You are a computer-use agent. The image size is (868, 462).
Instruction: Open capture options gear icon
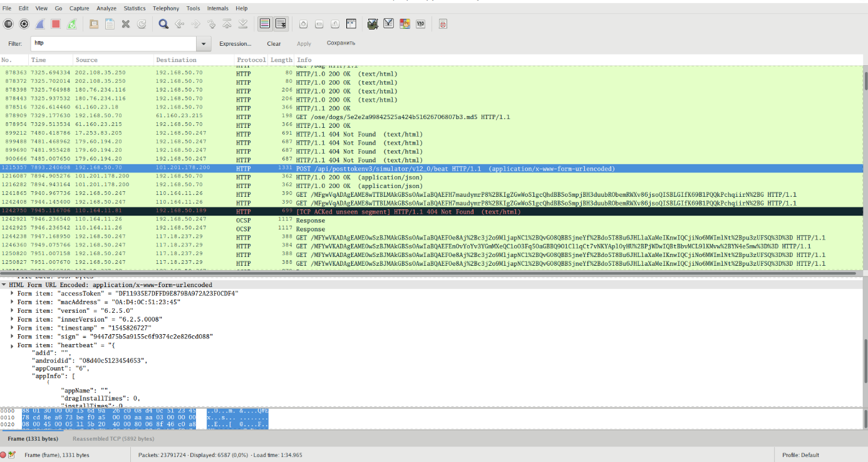click(x=24, y=24)
